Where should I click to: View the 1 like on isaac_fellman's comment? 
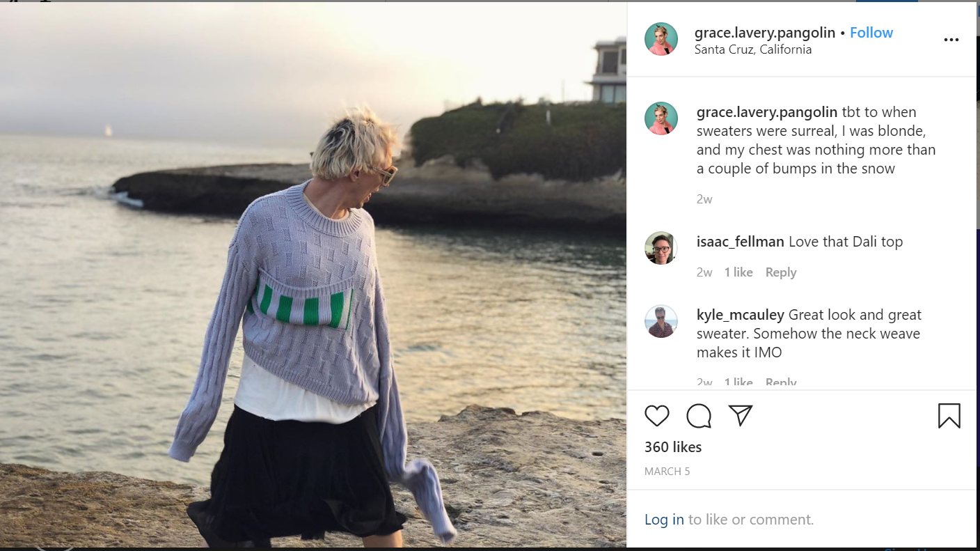click(738, 272)
